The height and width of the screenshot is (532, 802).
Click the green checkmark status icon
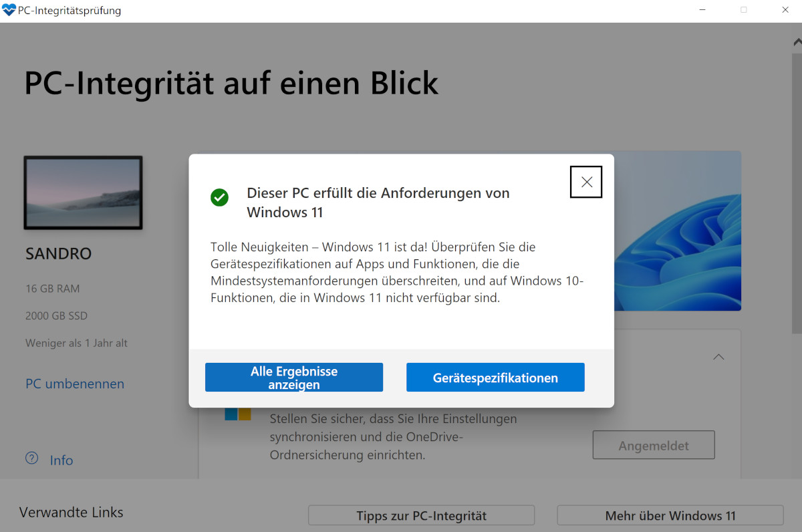pyautogui.click(x=219, y=197)
